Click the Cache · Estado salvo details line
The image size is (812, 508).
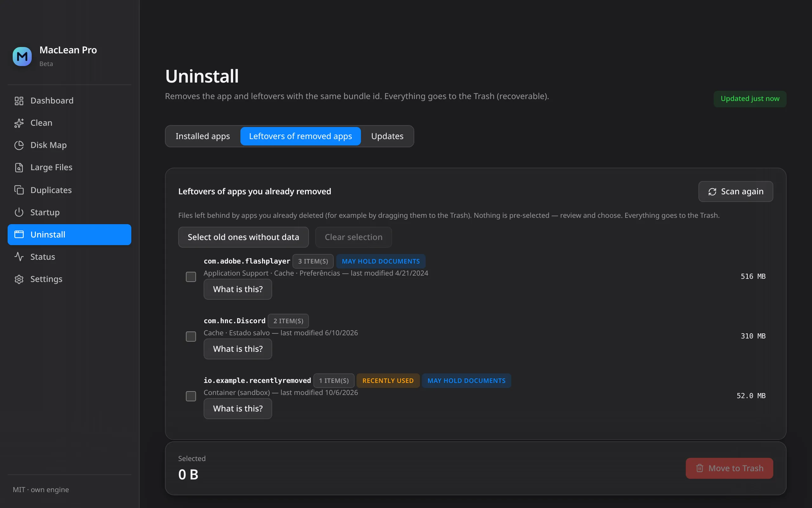(x=280, y=333)
